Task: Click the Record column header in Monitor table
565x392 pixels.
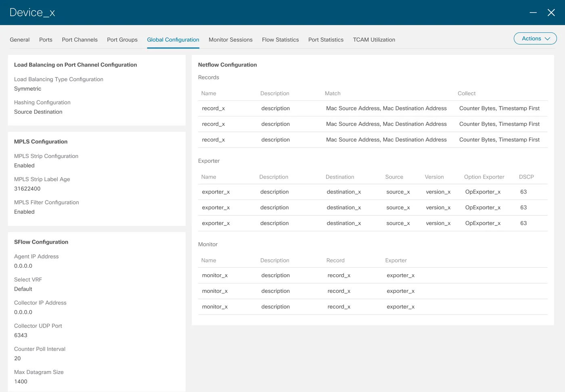Action: coord(335,260)
